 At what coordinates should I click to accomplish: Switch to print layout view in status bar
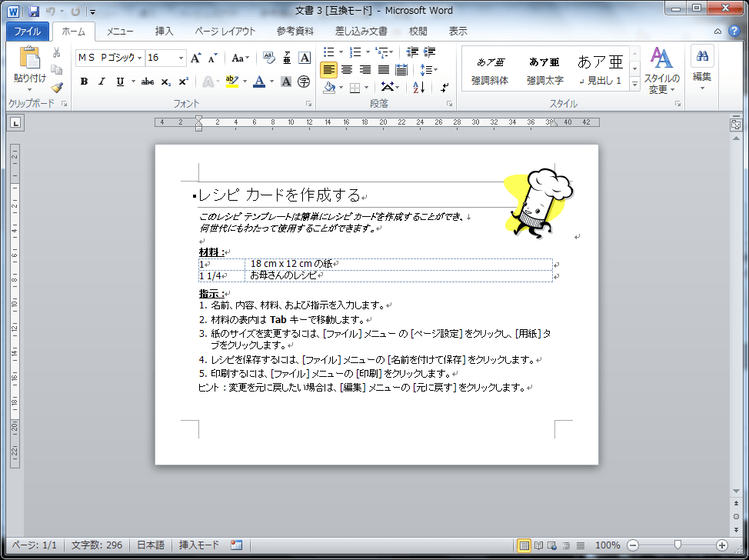(x=524, y=545)
